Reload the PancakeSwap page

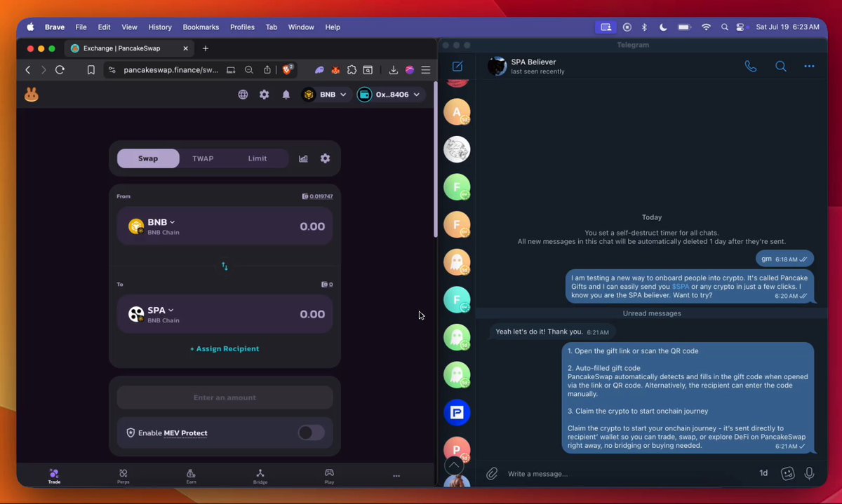[60, 70]
